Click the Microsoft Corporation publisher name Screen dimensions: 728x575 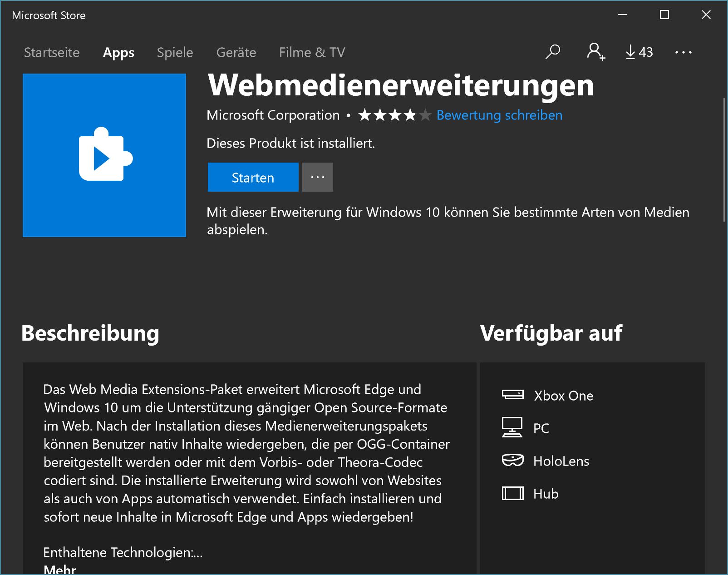[273, 115]
